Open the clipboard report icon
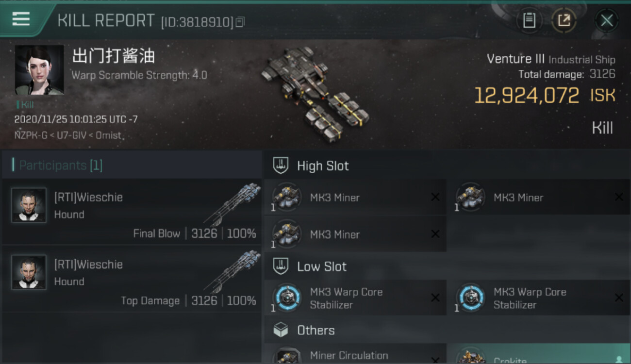 529,20
